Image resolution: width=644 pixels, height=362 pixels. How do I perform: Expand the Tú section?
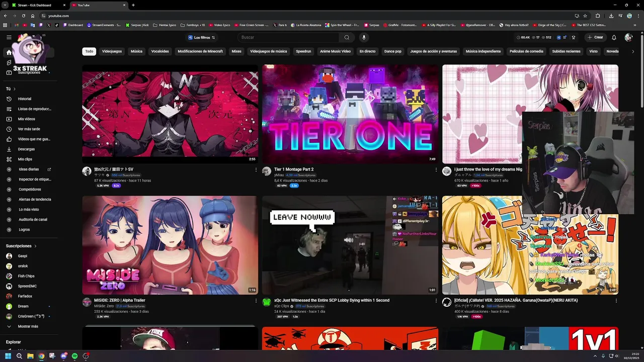point(11,89)
